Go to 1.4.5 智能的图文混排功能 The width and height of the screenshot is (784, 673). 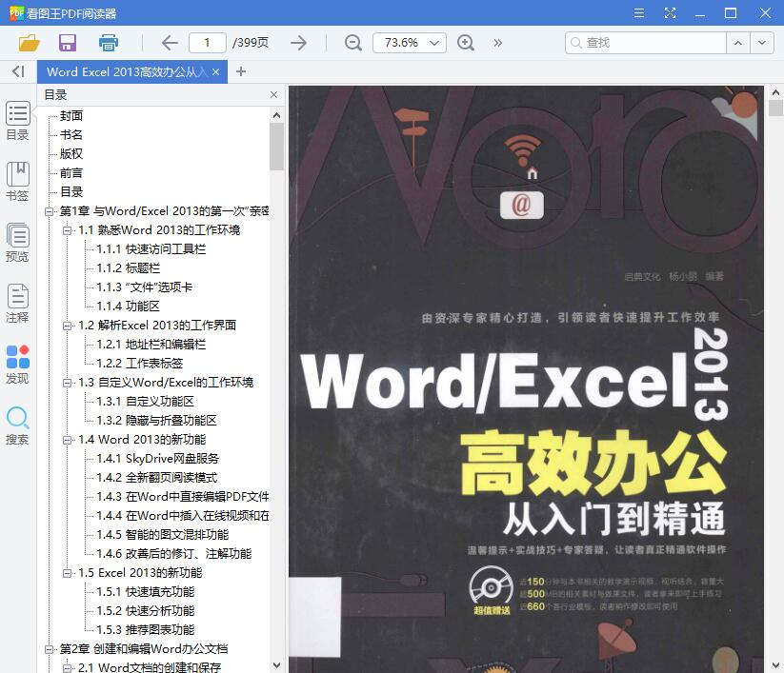[163, 535]
